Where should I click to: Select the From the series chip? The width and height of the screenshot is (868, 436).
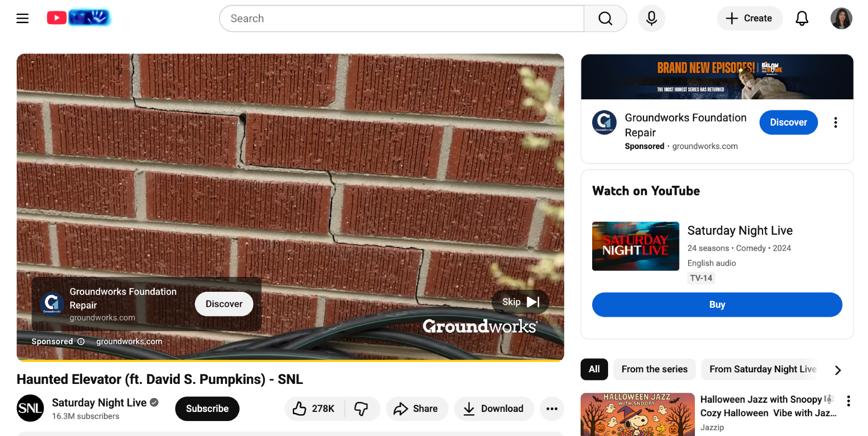(654, 369)
